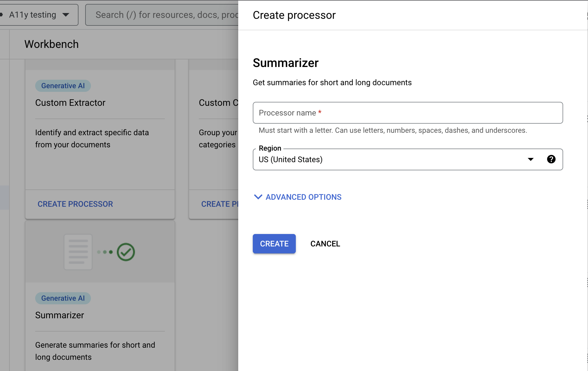Click the Generative AI chip on Summarizer card
588x371 pixels.
coord(63,298)
